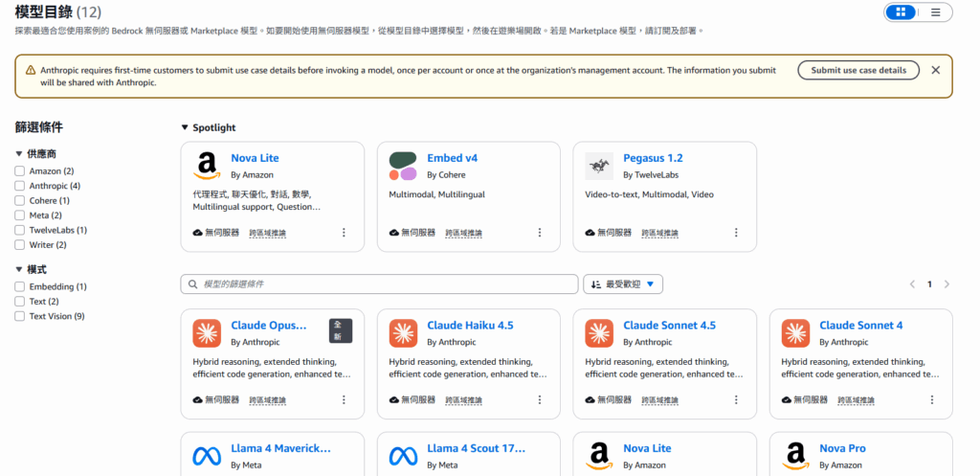Switch to list view

coord(936,11)
